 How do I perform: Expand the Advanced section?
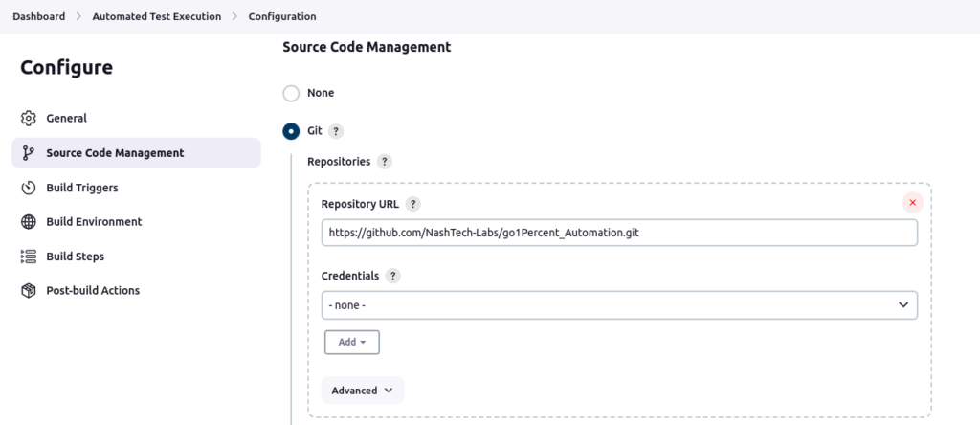tap(362, 391)
